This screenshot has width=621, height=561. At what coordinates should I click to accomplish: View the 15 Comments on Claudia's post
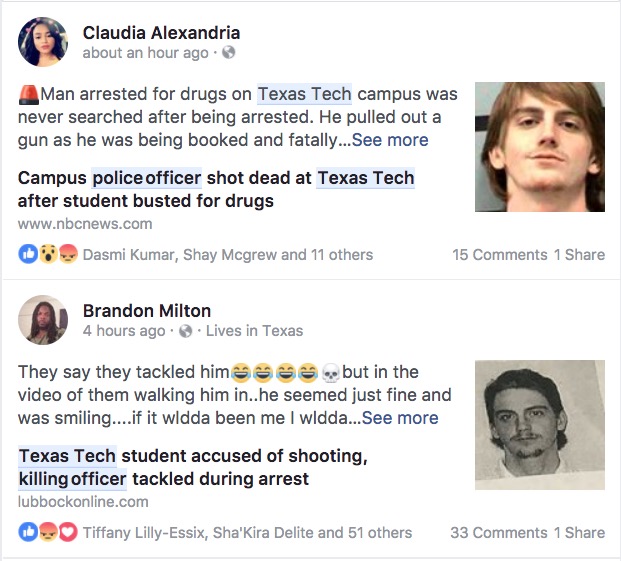click(x=500, y=254)
